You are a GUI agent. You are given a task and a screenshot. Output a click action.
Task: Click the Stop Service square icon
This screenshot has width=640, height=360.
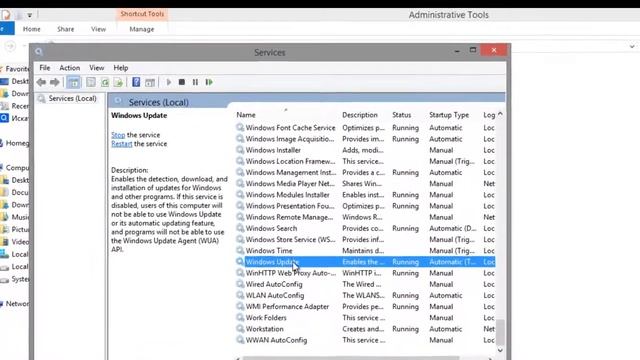point(182,82)
